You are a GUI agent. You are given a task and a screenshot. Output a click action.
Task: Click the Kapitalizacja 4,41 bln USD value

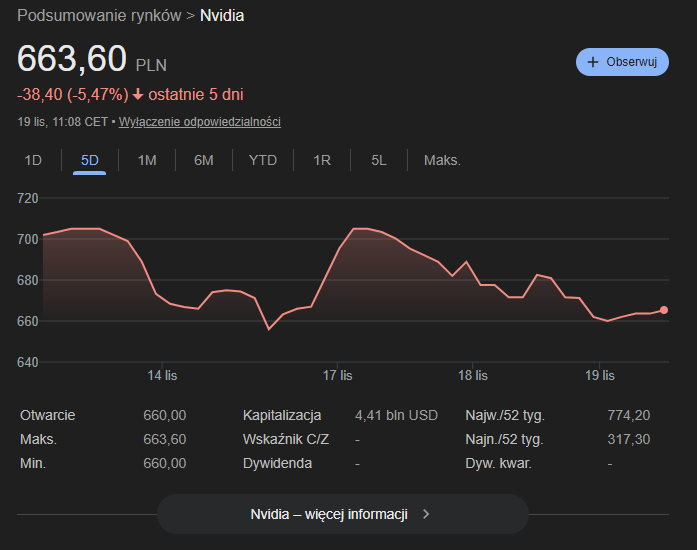[397, 415]
